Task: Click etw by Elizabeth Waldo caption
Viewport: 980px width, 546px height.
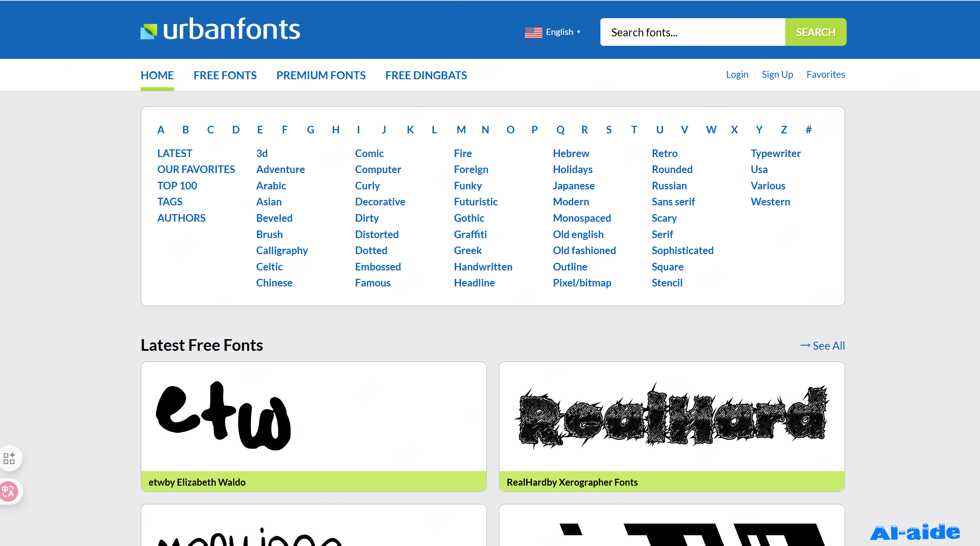Action: (197, 482)
